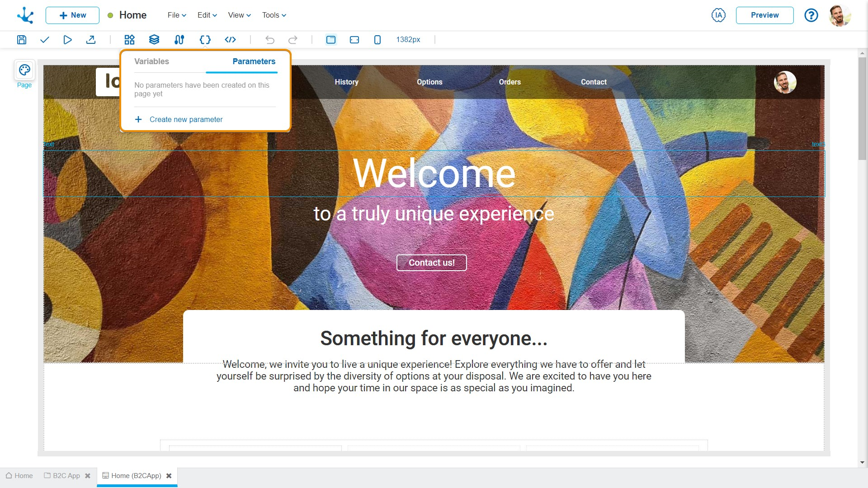Switch to tablet viewport view

[x=354, y=40]
